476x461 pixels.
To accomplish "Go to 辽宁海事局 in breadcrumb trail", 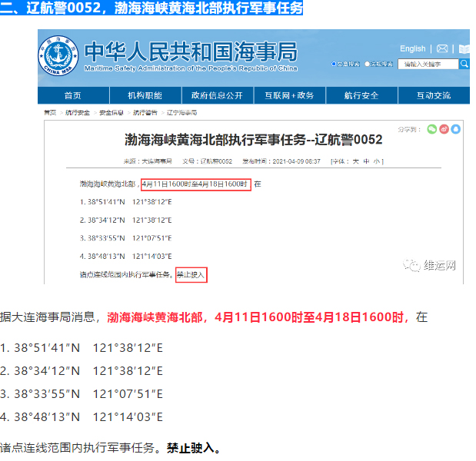I will click(181, 113).
